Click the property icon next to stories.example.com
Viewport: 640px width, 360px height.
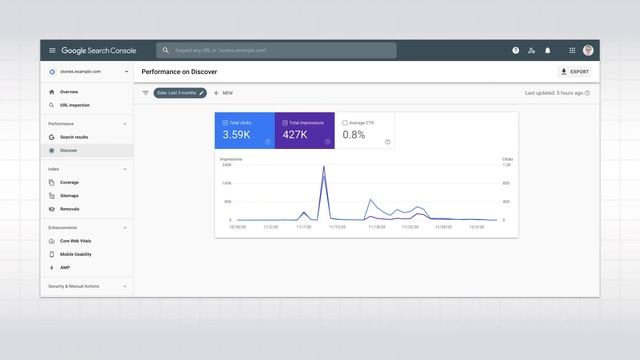[x=52, y=72]
